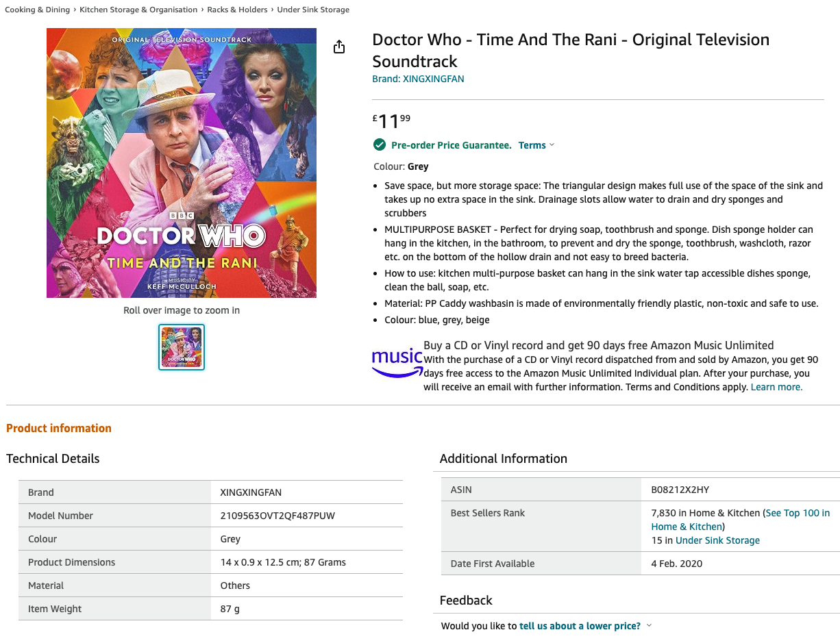Click the share icon beside product image
840x643 pixels.
(x=339, y=47)
